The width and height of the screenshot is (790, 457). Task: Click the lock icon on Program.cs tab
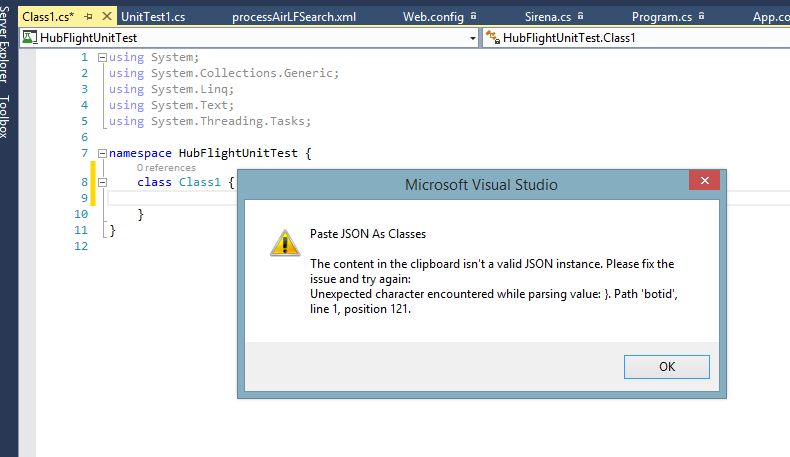point(701,16)
